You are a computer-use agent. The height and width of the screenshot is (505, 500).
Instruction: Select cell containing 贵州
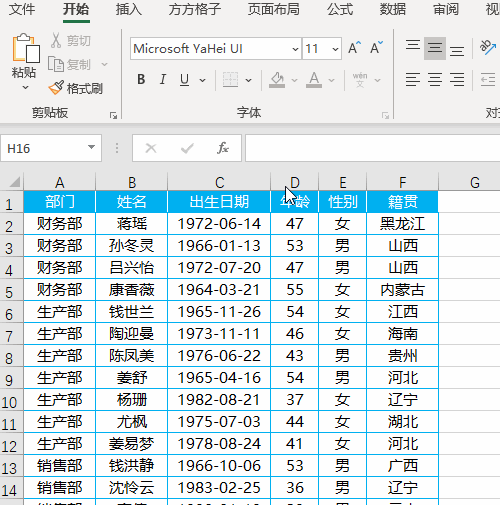click(x=402, y=356)
